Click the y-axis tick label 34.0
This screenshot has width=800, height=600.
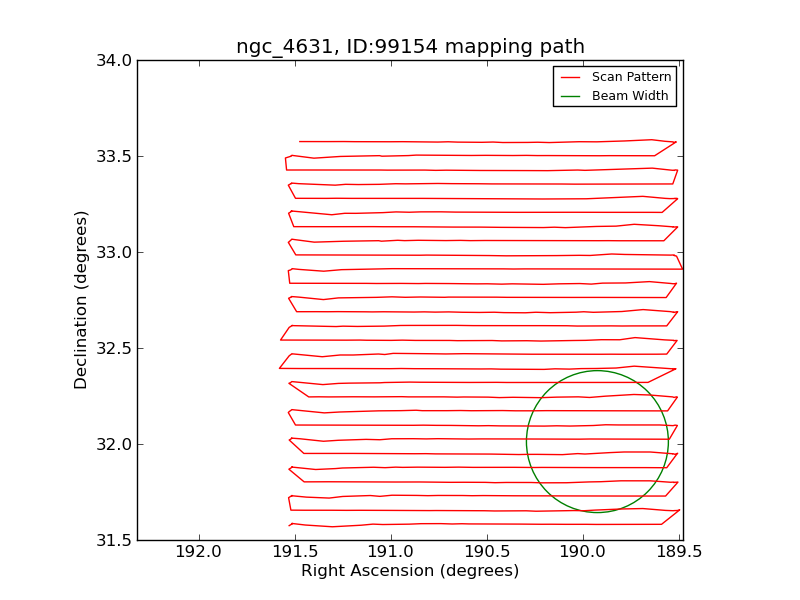[114, 61]
